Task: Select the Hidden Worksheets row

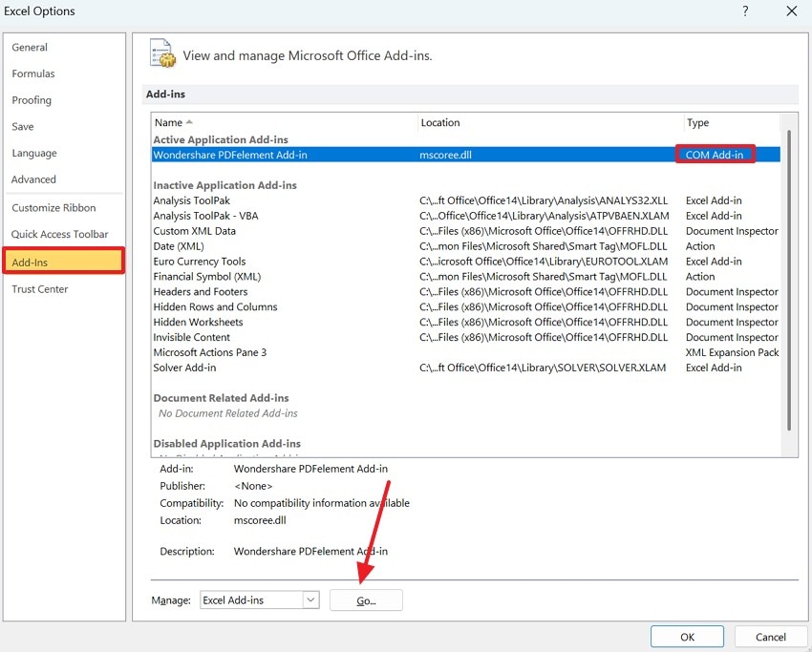Action: pyautogui.click(x=465, y=322)
